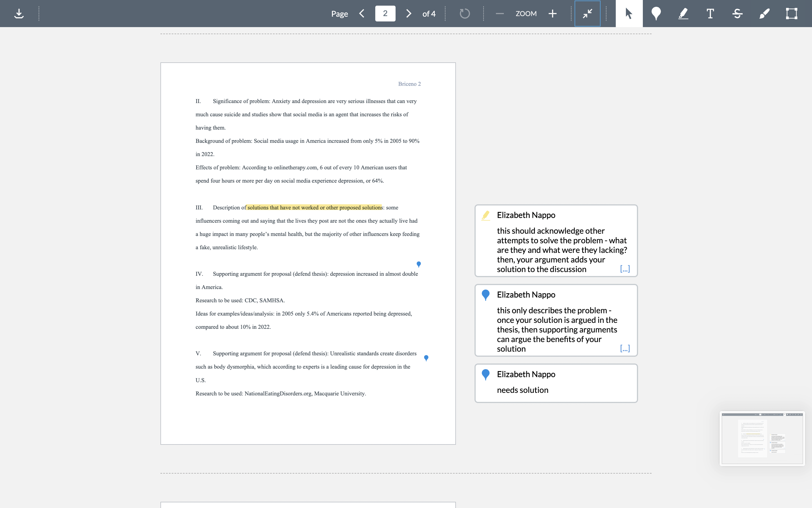Screen dimensions: 812x508
Task: Select the pointer cursor tool
Action: coord(629,14)
